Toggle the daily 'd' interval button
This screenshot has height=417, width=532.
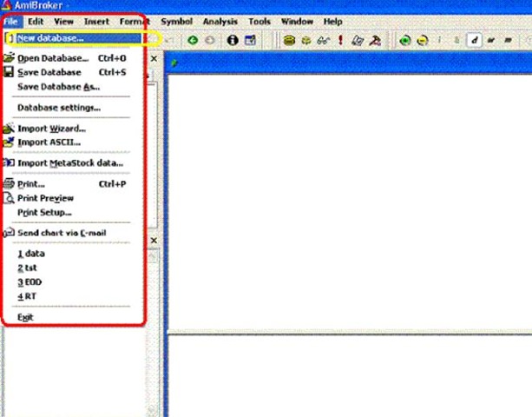click(x=474, y=40)
